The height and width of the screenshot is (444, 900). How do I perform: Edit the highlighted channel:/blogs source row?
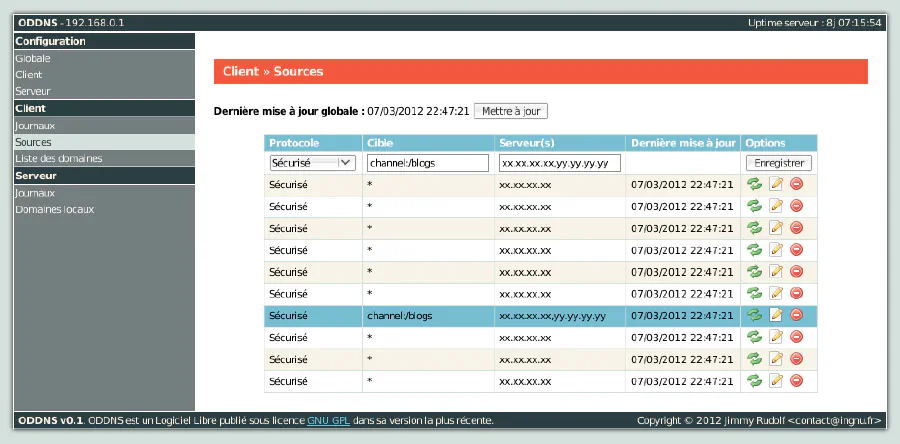[x=775, y=315]
